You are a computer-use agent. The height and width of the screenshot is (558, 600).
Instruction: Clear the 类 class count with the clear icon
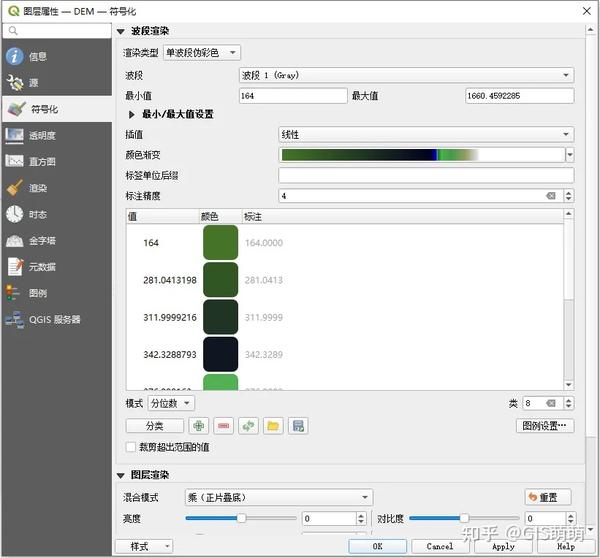[x=551, y=403]
